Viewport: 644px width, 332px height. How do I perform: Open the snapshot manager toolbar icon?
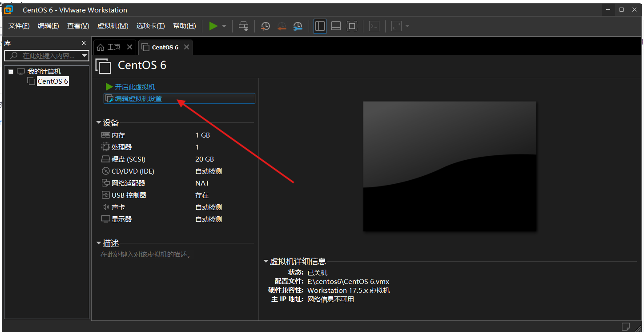click(298, 26)
